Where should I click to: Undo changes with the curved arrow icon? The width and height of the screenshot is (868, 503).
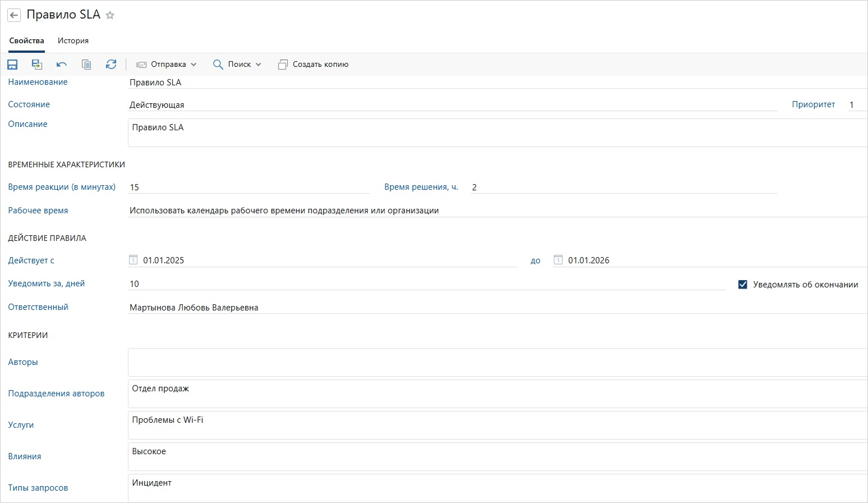point(62,65)
